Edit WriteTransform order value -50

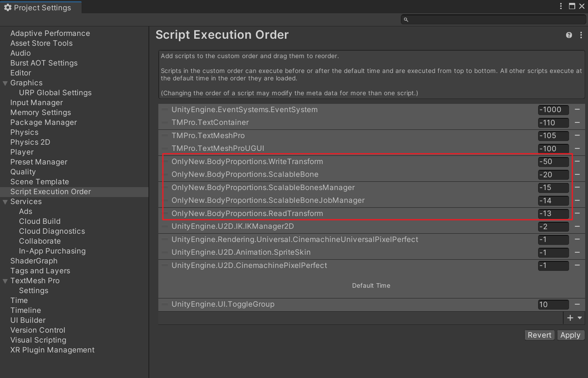[x=553, y=162]
